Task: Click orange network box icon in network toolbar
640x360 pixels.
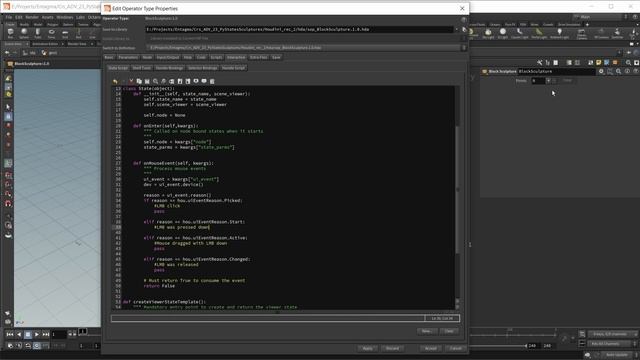Action: [x=615, y=62]
